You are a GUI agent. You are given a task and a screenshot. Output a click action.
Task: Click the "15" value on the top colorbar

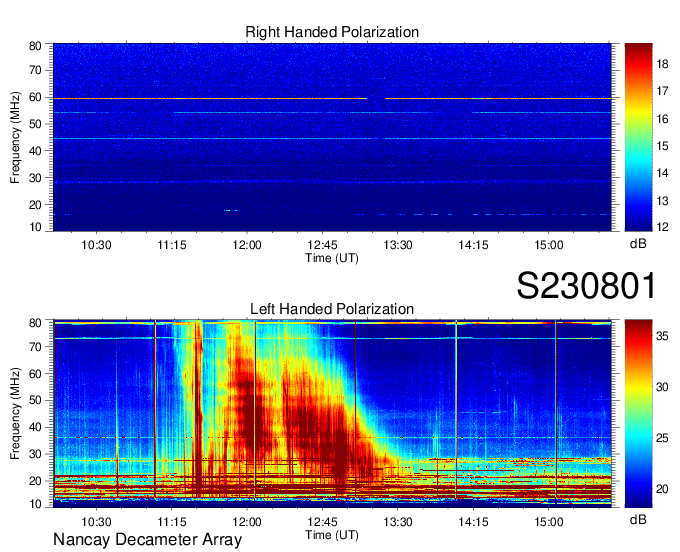click(x=662, y=146)
